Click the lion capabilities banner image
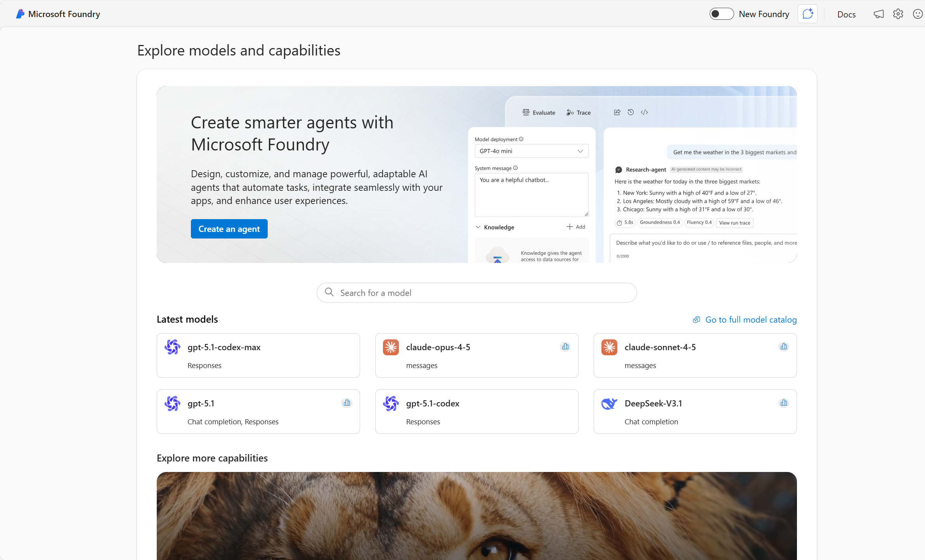The width and height of the screenshot is (925, 560). pos(476,516)
